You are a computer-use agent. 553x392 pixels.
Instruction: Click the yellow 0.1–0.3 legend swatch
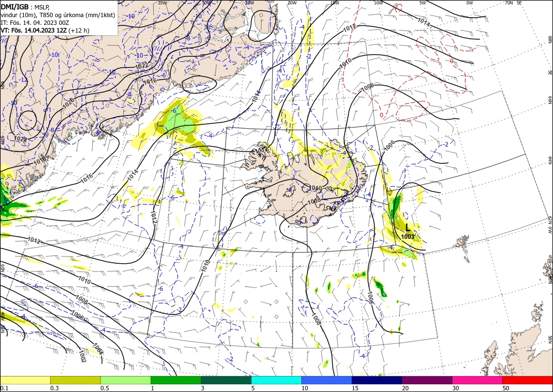tap(25, 380)
